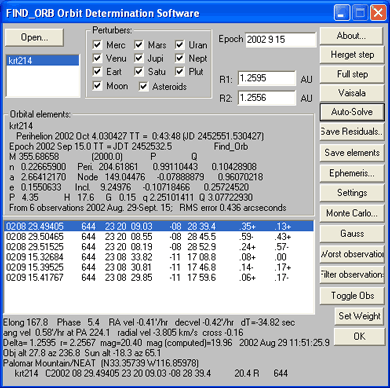This screenshot has height=388, width=390.
Task: Click the R2 distance field
Action: coord(267,98)
